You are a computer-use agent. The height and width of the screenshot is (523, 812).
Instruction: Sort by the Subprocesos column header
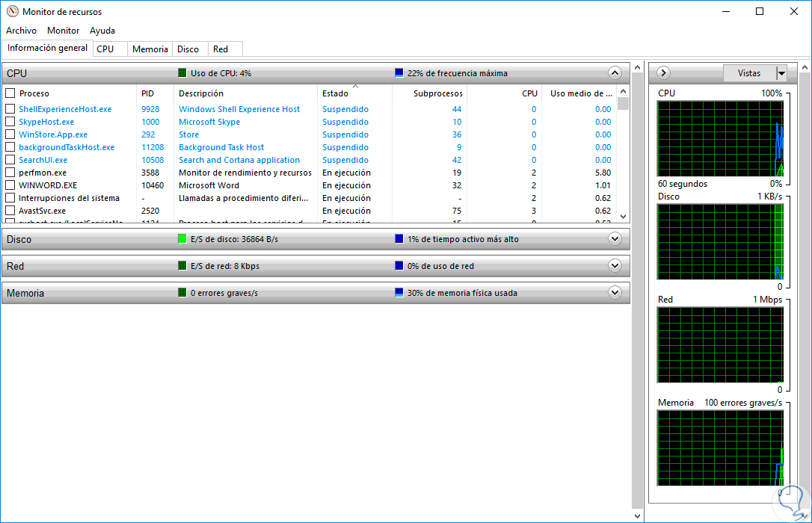pos(429,93)
